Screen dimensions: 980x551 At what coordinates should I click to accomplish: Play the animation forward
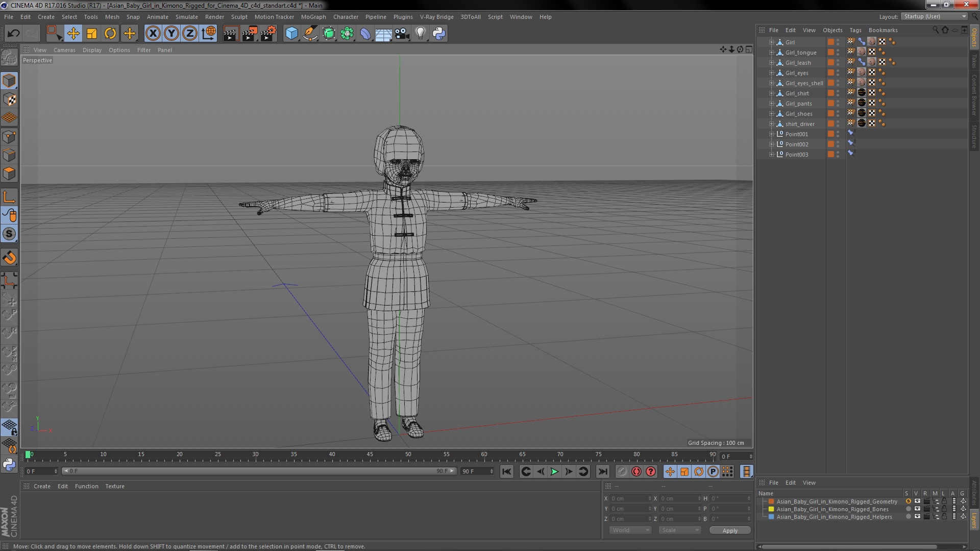554,471
